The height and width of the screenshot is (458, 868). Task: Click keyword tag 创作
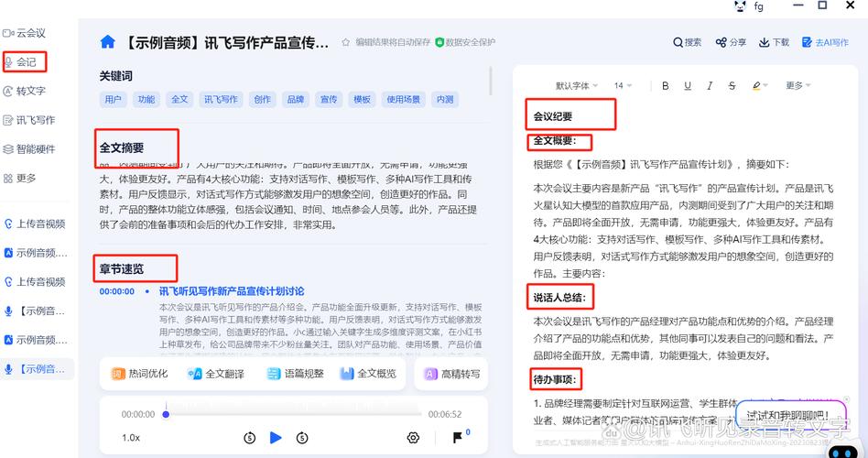tap(263, 100)
